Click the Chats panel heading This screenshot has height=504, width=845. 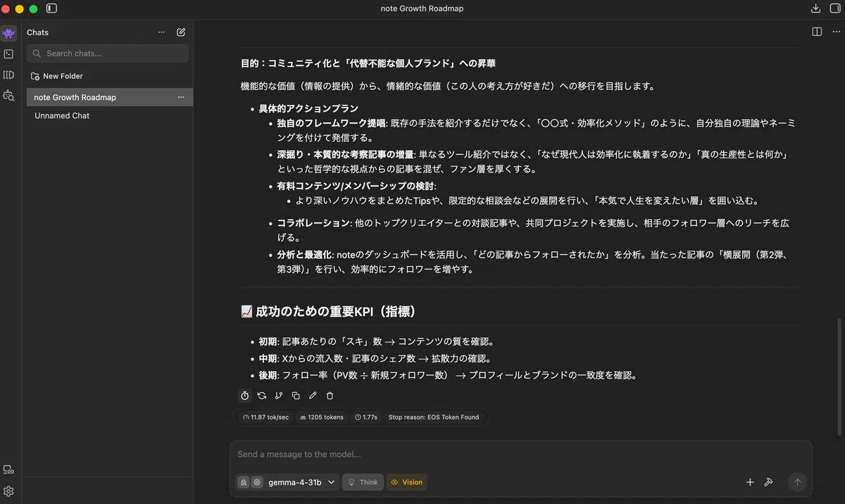point(38,32)
